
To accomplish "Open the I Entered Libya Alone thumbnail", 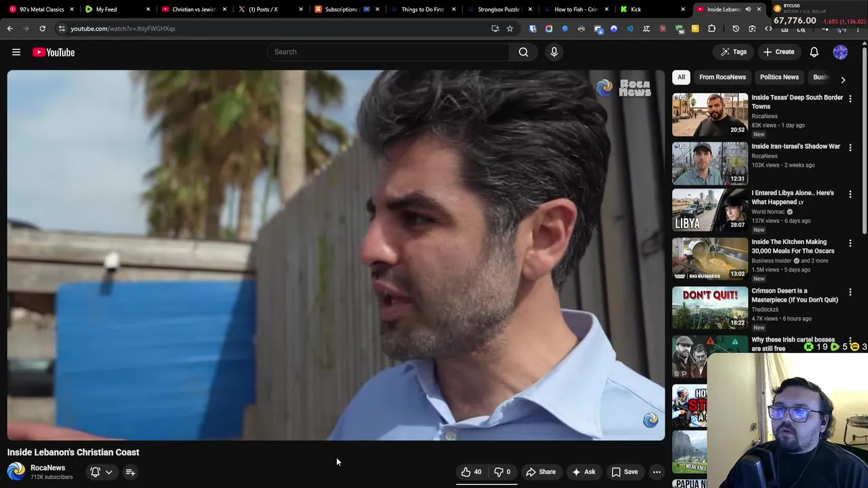I will [710, 210].
